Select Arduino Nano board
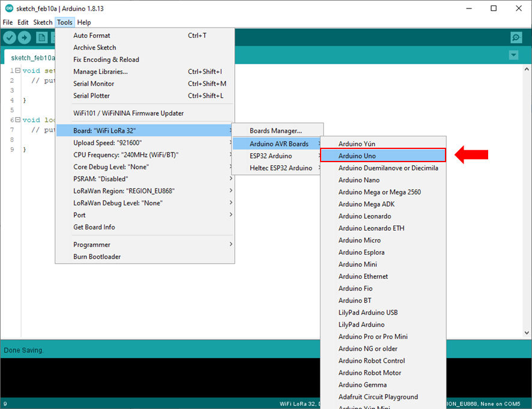Viewport: 532px width, 409px height. [x=383, y=180]
